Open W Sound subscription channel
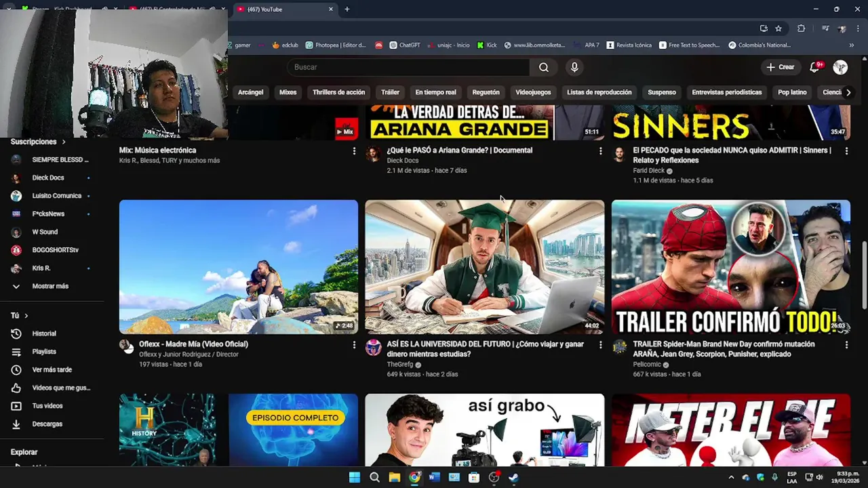Image resolution: width=868 pixels, height=488 pixels. coord(44,232)
